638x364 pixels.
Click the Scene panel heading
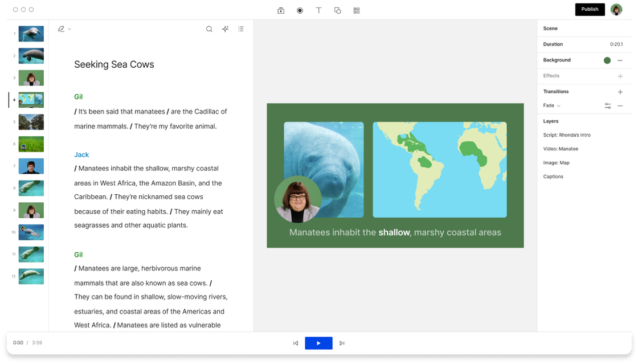[x=550, y=28]
